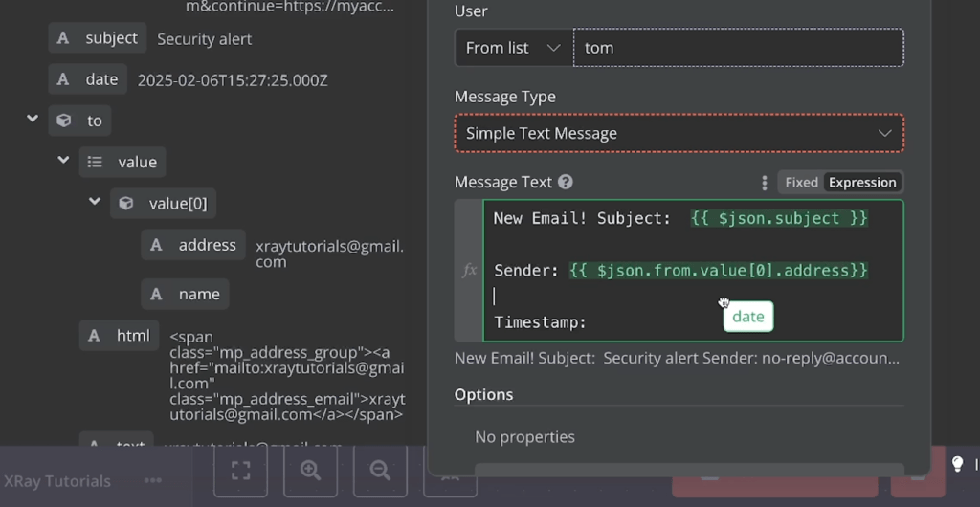980x507 pixels.
Task: Click the zoom in magnifier icon
Action: point(310,470)
